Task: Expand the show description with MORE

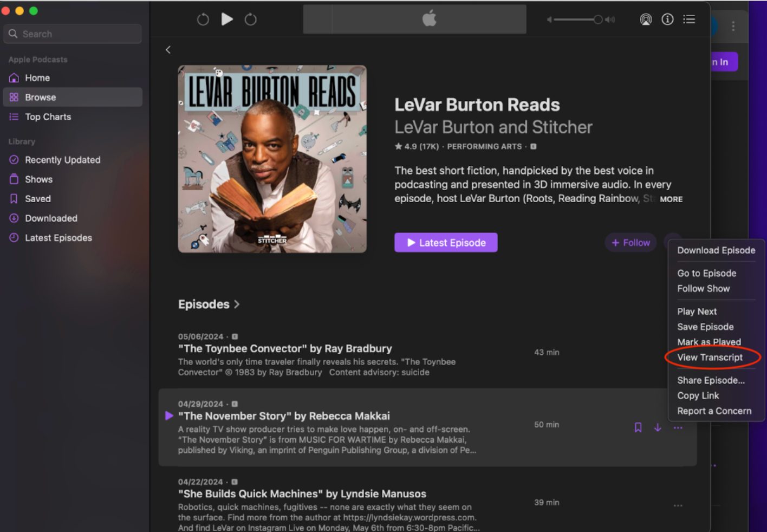Action: (671, 199)
